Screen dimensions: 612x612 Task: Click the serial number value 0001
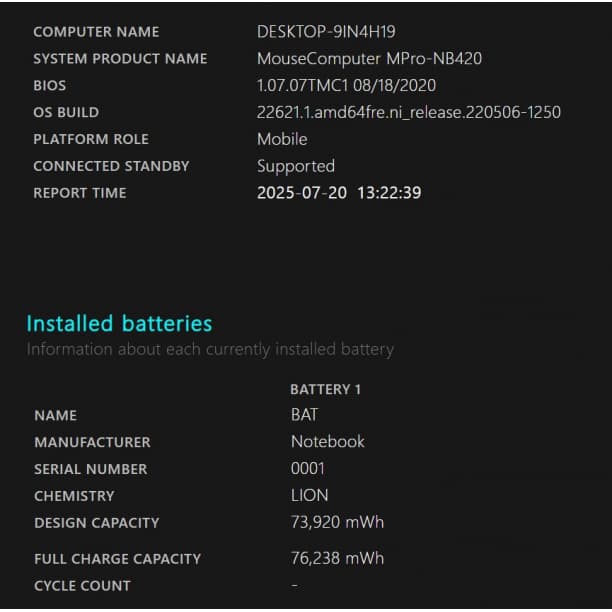click(308, 469)
